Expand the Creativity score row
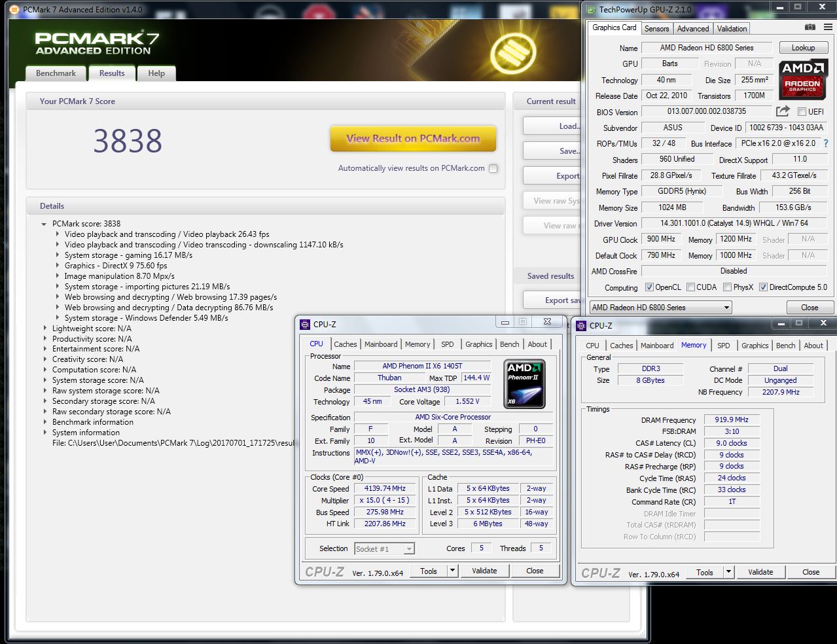The image size is (837, 644). (x=45, y=359)
